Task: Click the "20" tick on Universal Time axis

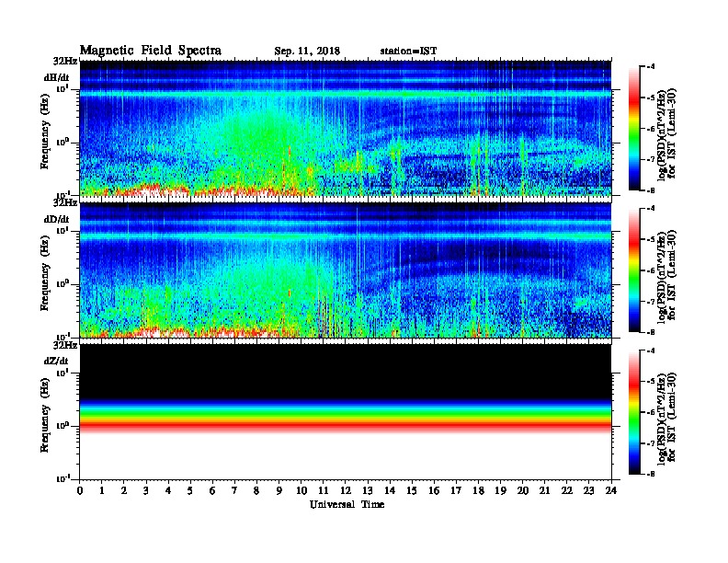Action: tap(522, 491)
